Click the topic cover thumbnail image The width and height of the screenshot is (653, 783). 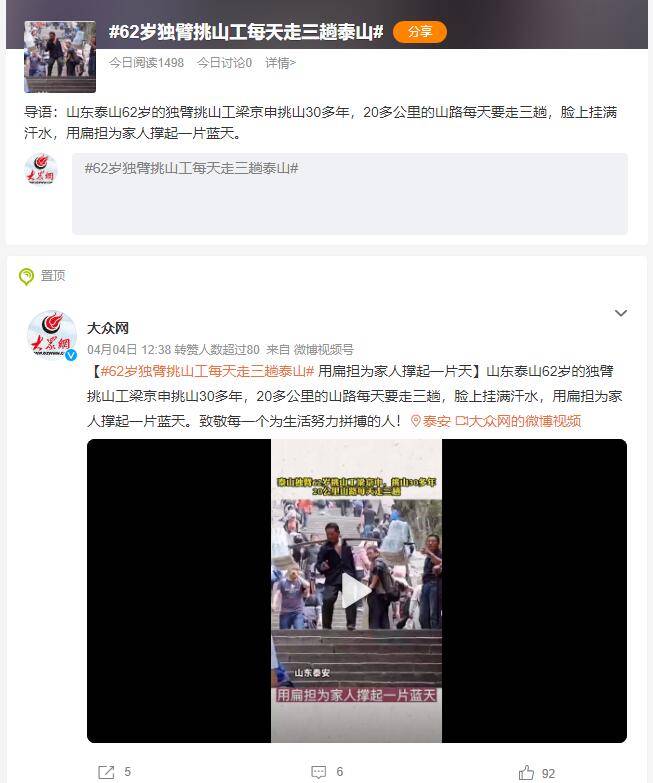pos(60,56)
